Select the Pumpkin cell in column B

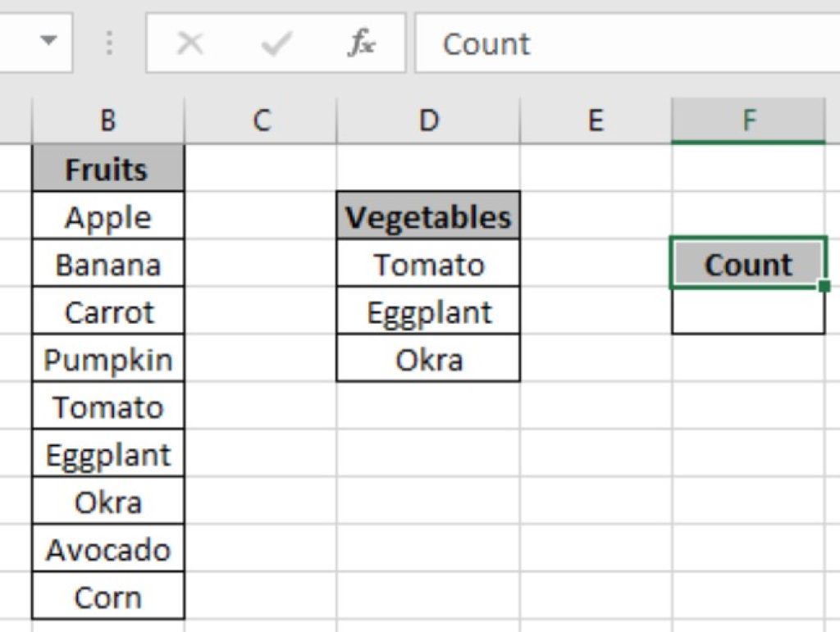click(107, 359)
